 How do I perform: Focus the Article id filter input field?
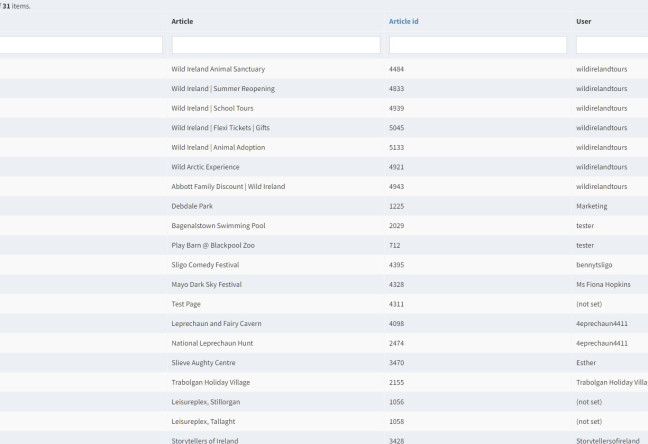click(478, 45)
